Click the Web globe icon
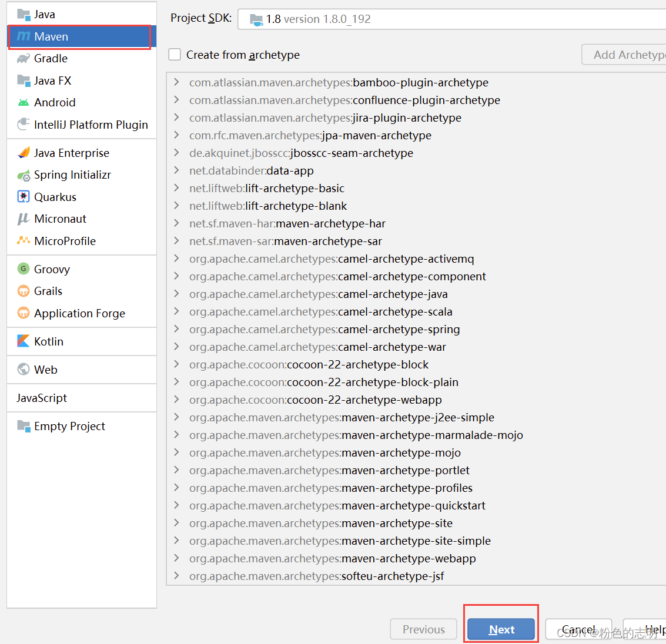The height and width of the screenshot is (644, 666). coord(24,370)
